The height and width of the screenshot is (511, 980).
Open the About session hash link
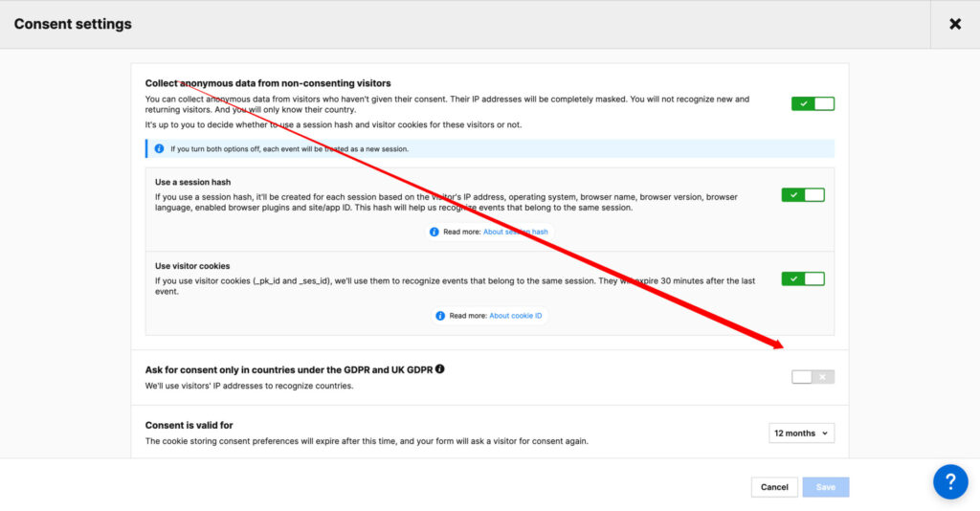click(x=515, y=232)
